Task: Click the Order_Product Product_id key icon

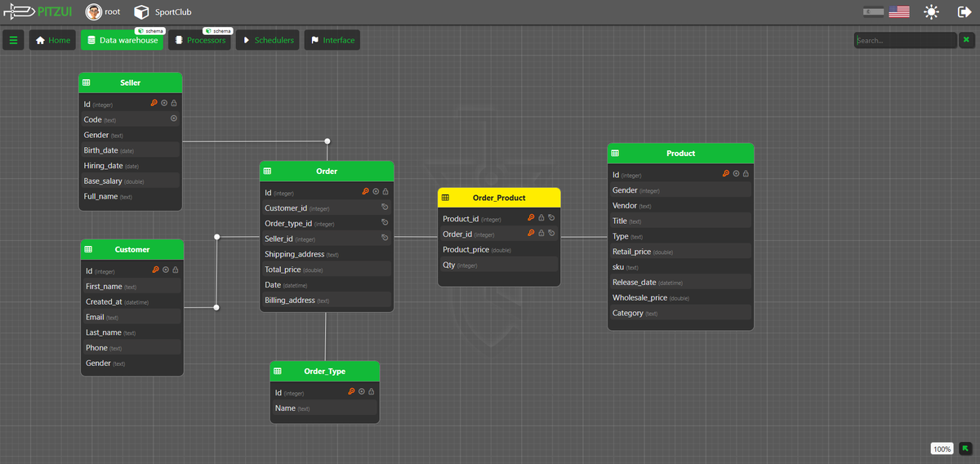Action: tap(531, 218)
